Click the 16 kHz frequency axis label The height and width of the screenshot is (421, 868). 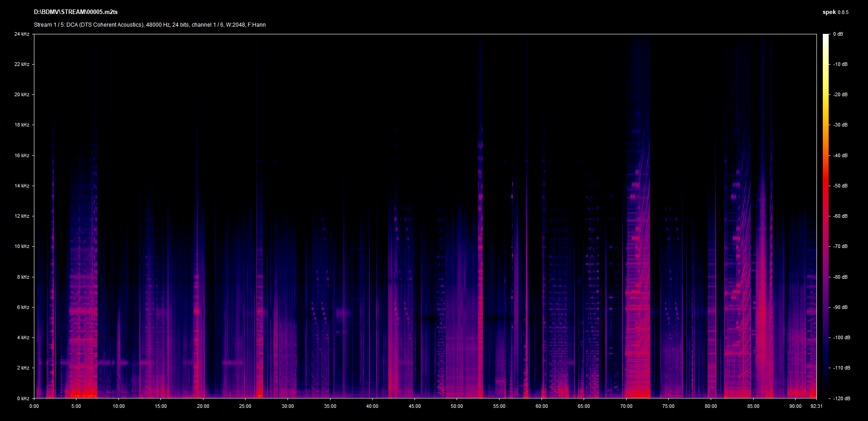click(x=22, y=155)
